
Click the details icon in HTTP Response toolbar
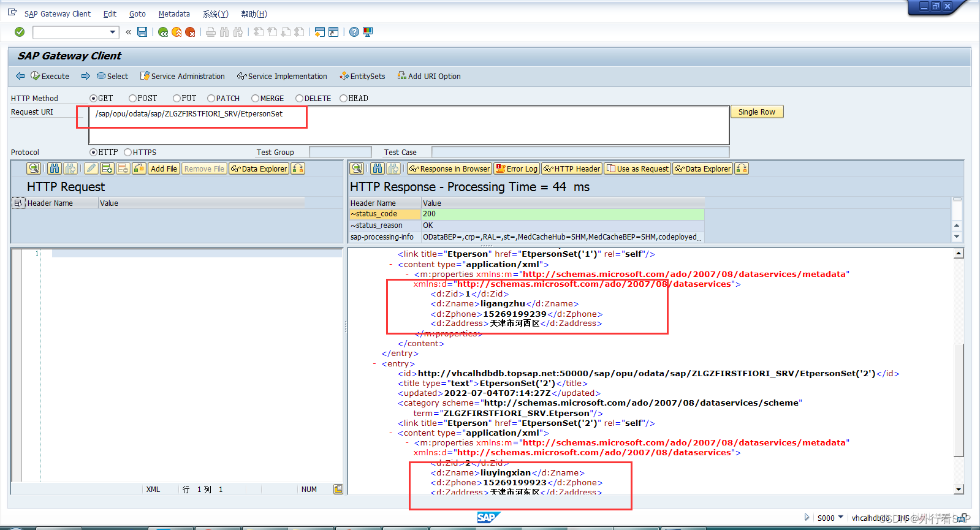[357, 168]
